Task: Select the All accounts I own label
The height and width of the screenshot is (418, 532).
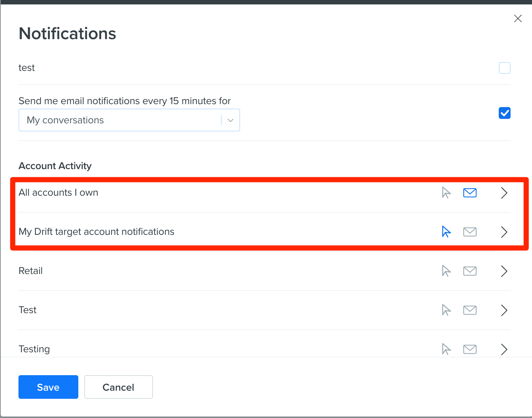Action: 58,192
